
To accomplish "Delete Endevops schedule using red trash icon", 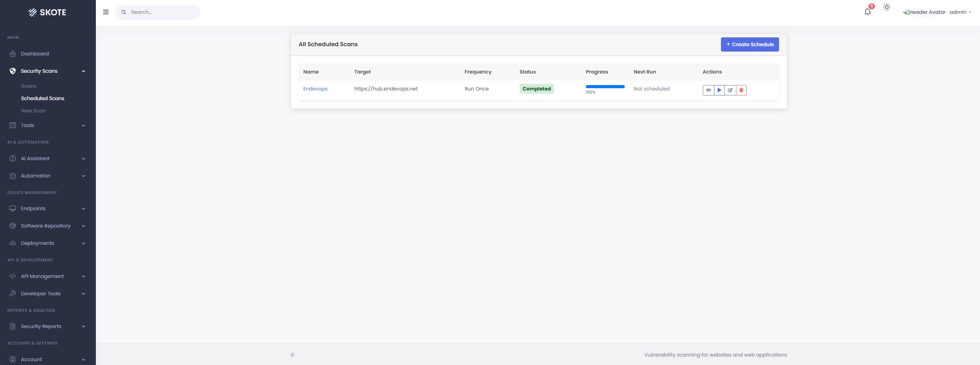I will click(x=741, y=90).
